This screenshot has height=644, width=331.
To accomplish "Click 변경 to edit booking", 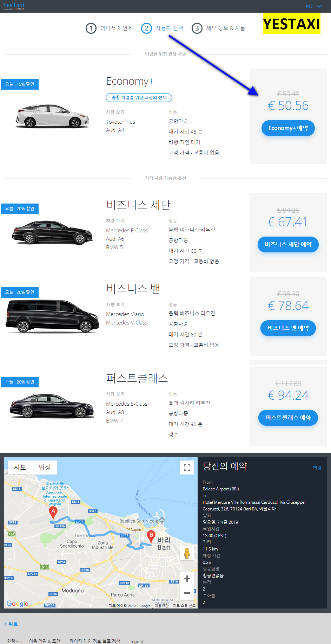I will 317,468.
